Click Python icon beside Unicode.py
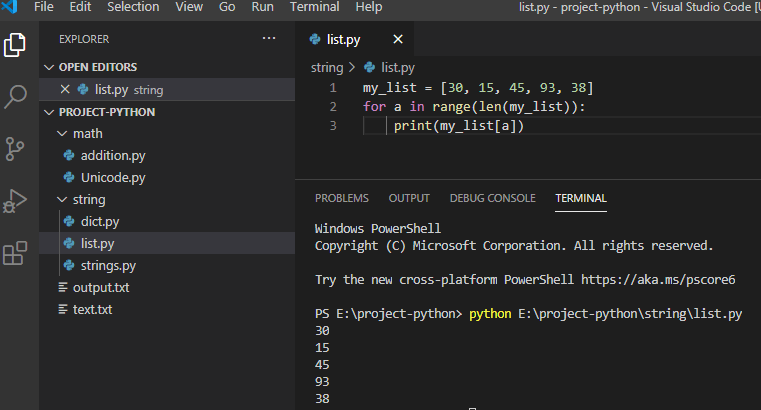761x410 pixels. 69,178
